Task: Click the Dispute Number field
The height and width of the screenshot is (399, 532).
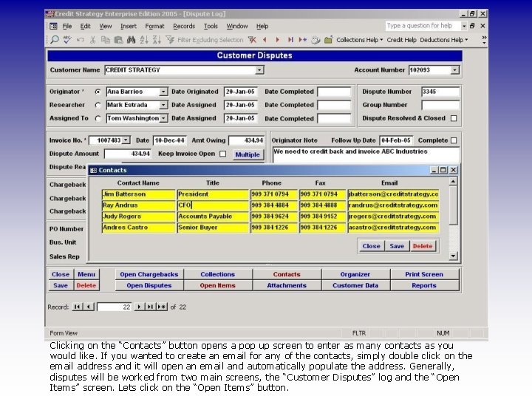Action: 440,92
